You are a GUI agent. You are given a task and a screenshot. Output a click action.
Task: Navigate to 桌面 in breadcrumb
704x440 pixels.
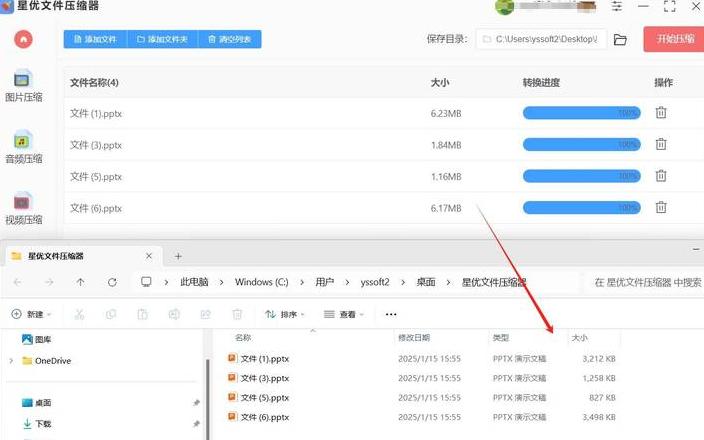[426, 282]
